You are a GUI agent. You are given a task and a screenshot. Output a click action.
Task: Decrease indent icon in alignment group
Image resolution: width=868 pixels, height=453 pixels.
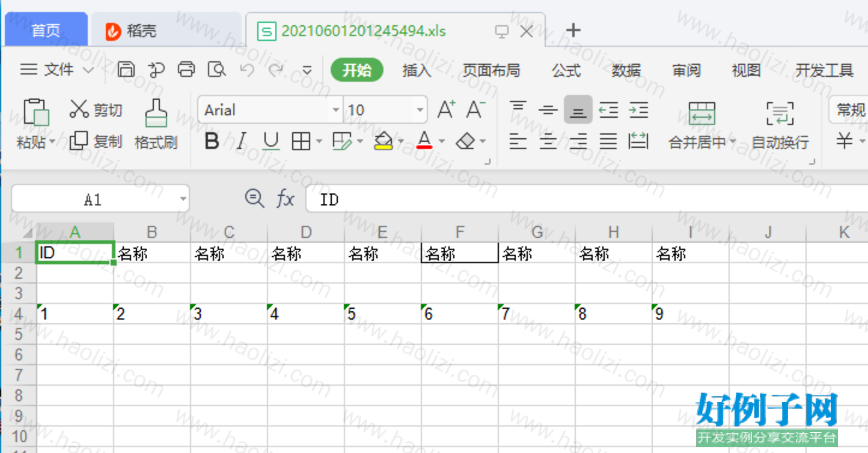(608, 110)
